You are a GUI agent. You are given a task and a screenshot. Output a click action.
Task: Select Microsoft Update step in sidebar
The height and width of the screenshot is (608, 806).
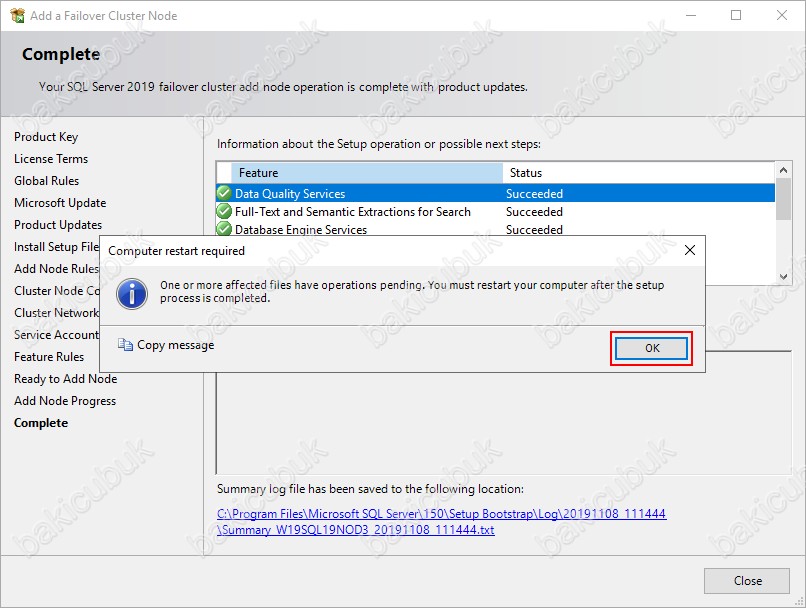tap(60, 203)
